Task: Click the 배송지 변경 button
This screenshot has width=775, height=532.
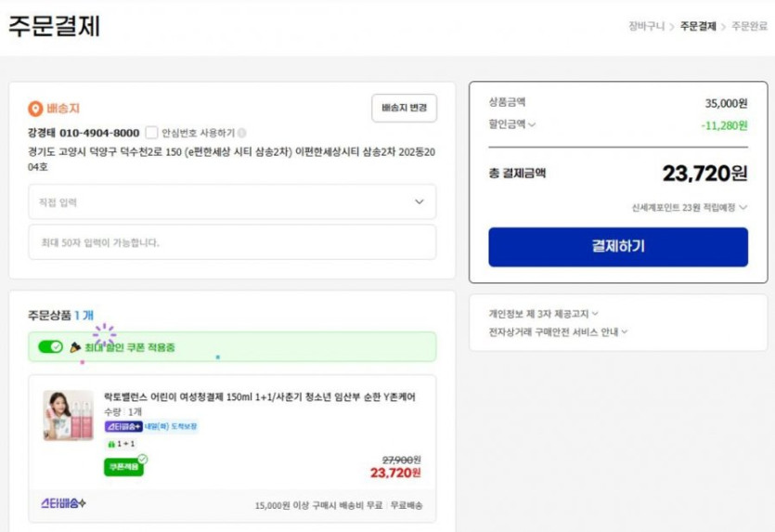Action: point(404,108)
